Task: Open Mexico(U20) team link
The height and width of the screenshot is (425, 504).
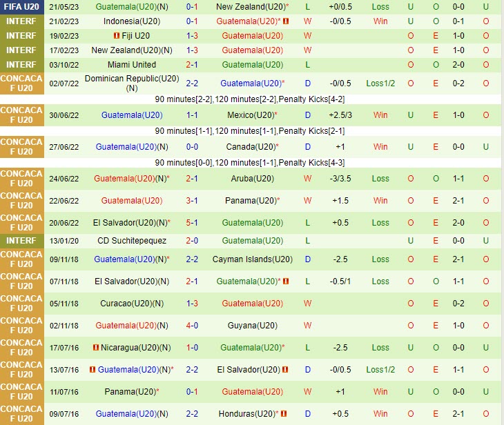Action: click(252, 115)
